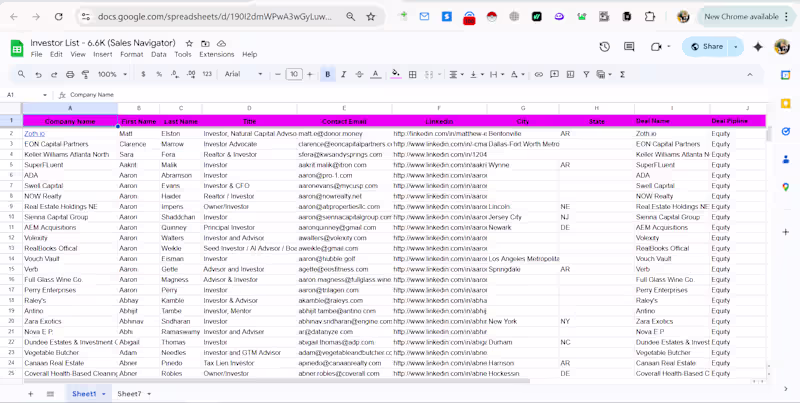Click the Share button
Viewport: 800px width, 403px height.
pyautogui.click(x=708, y=47)
